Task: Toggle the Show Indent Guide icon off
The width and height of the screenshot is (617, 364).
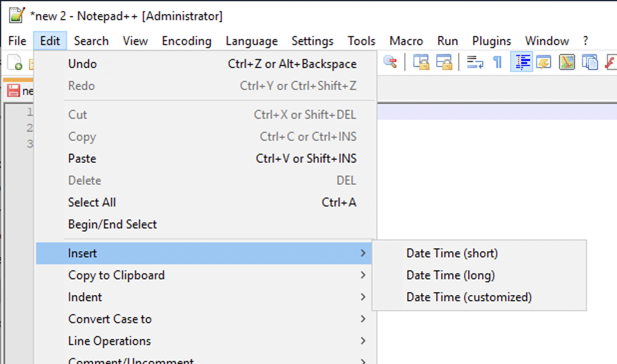Action: pos(522,62)
